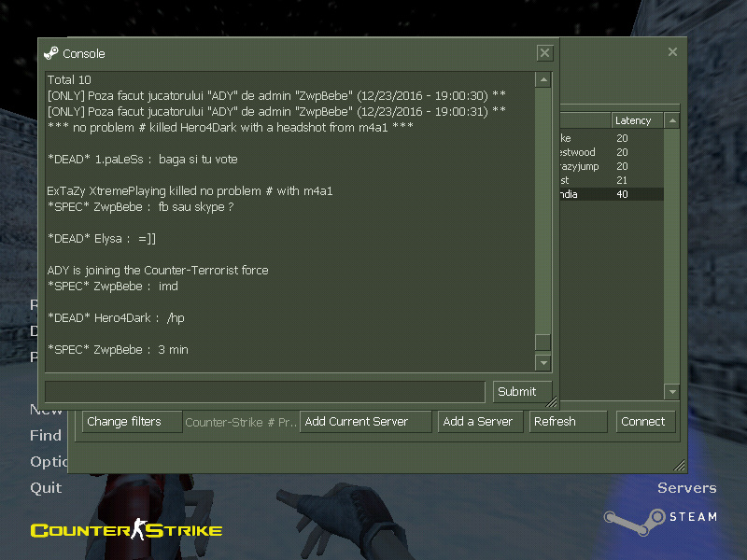Click the console command input field

coord(264,391)
